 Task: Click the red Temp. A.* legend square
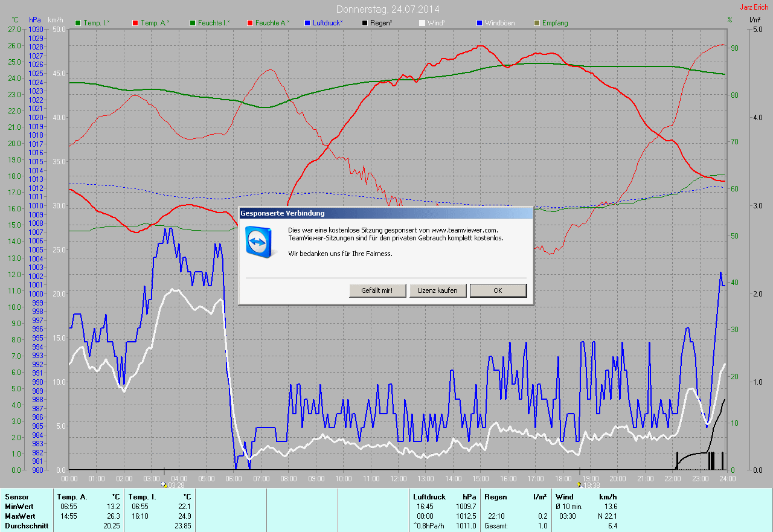tap(135, 23)
